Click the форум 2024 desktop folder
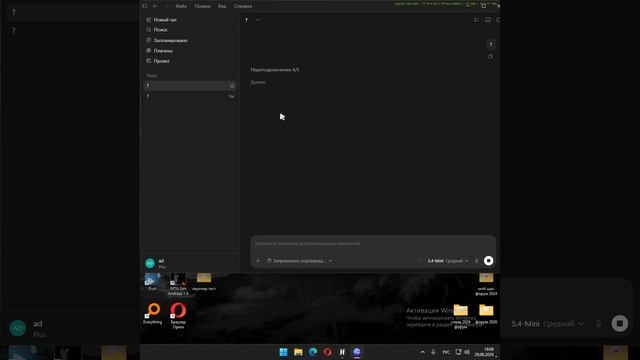640x360 pixels. click(x=486, y=285)
